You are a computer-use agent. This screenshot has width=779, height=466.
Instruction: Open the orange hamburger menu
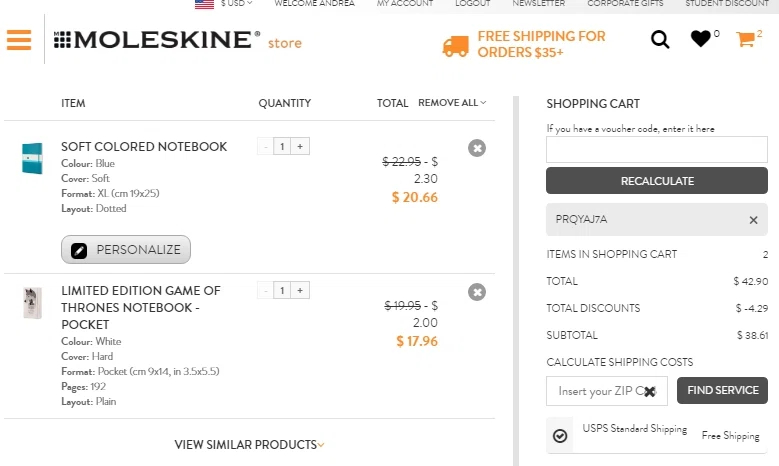(19, 40)
